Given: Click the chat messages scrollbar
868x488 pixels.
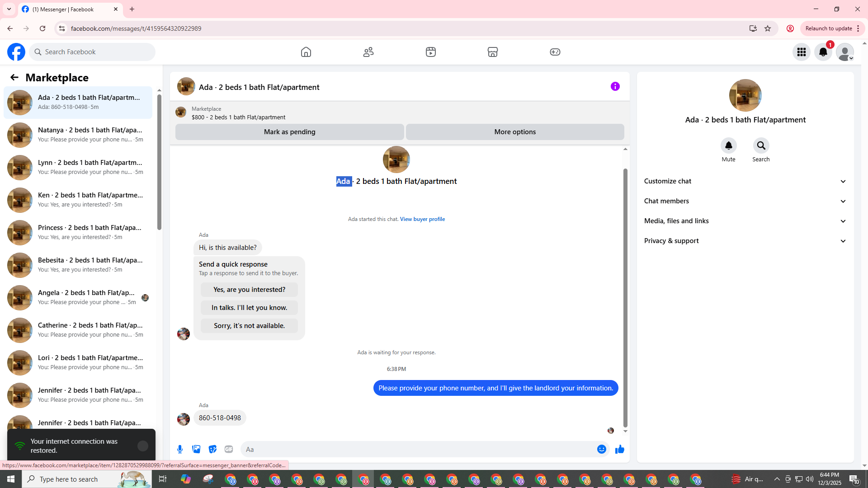Looking at the screenshot, I should click(x=625, y=298).
